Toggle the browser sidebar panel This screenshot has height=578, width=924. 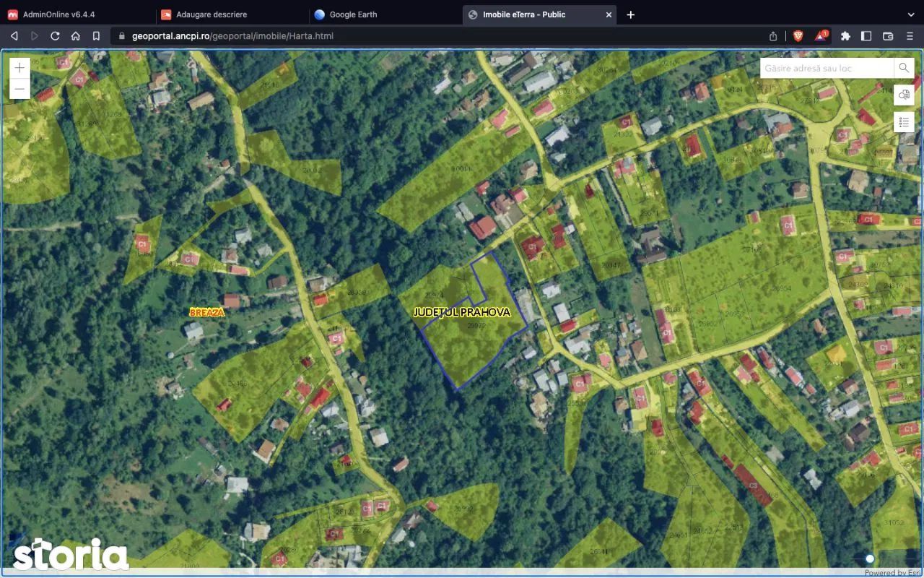click(866, 35)
